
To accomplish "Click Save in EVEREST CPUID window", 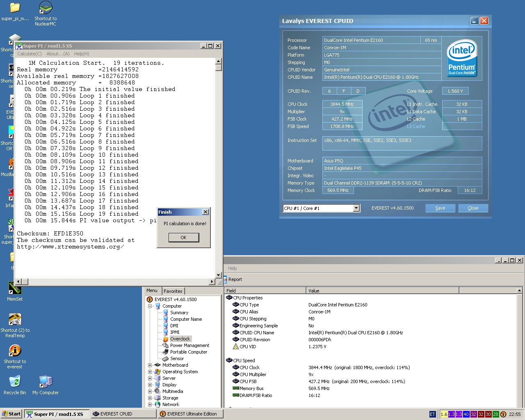I will pyautogui.click(x=440, y=208).
